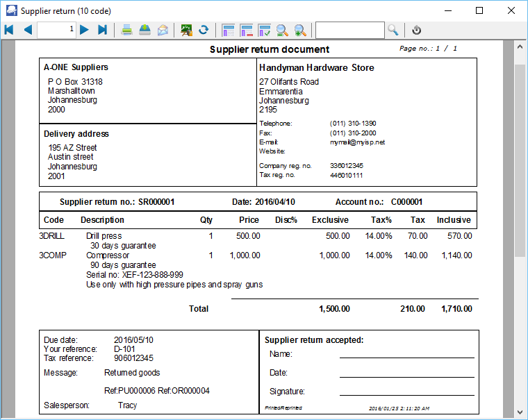Screen dimensions: 528x420
Task: Click the export document icon
Action: tap(145, 30)
